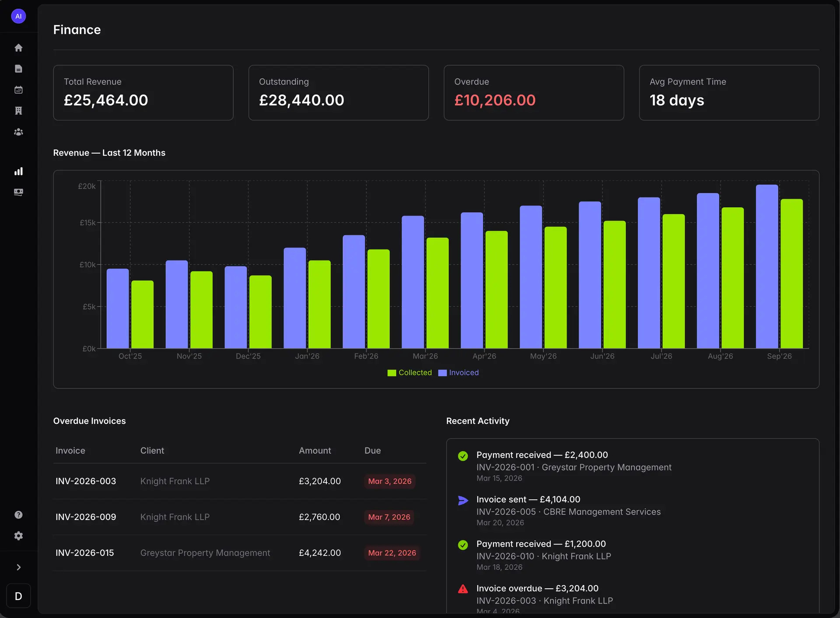Select the Avg Payment Time 18 days card
Viewport: 840px width, 618px height.
coord(729,93)
